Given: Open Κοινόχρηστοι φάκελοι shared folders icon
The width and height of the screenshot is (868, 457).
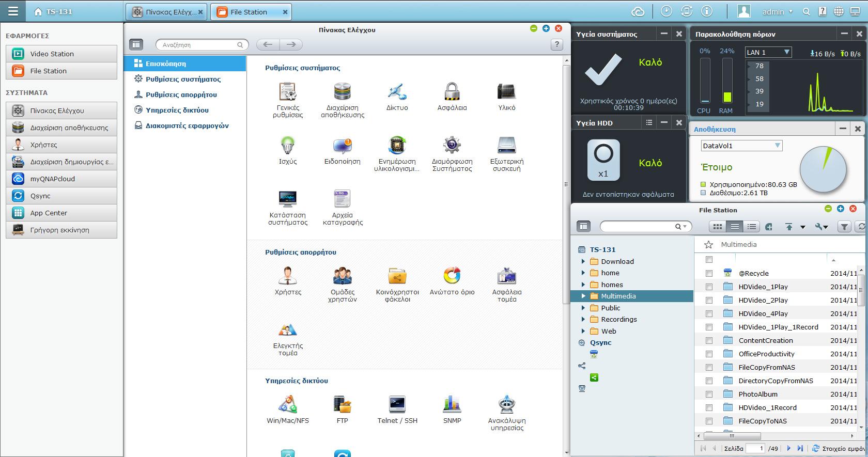Looking at the screenshot, I should coord(397,276).
